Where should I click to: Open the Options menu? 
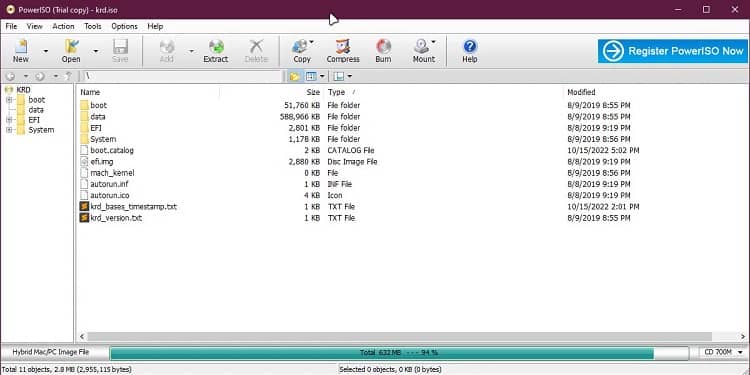pos(124,26)
